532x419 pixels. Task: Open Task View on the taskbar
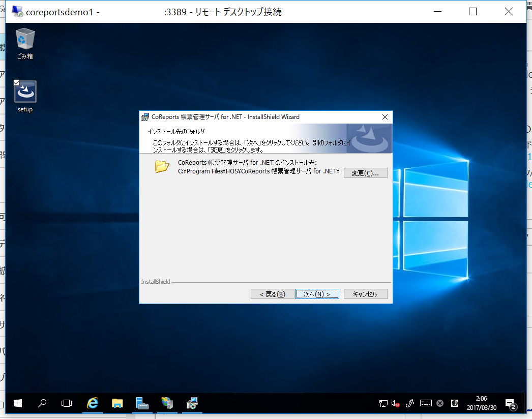(67, 403)
